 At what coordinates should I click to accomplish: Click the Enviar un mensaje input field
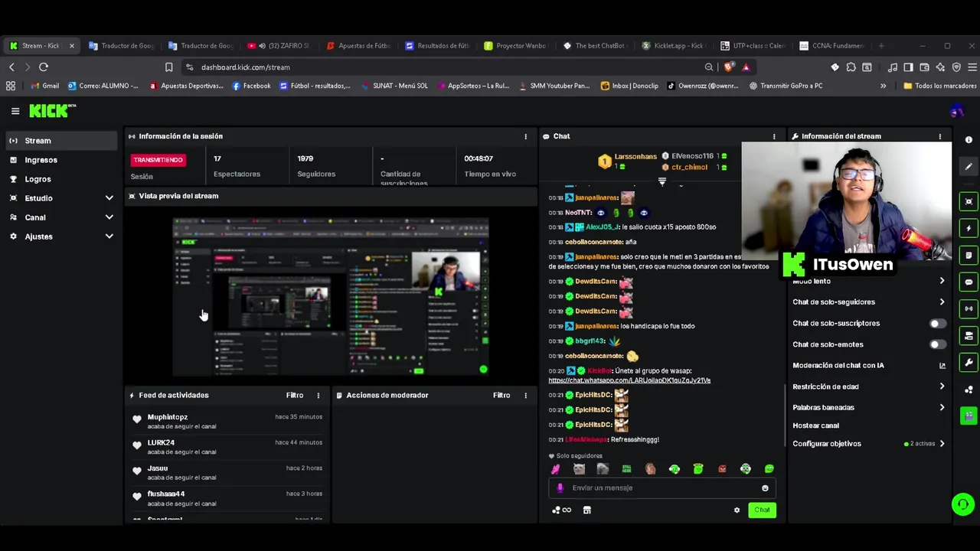[x=663, y=487]
